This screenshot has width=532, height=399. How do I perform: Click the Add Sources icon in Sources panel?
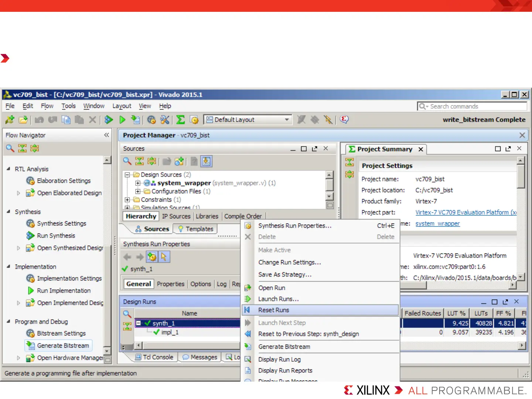click(x=179, y=161)
